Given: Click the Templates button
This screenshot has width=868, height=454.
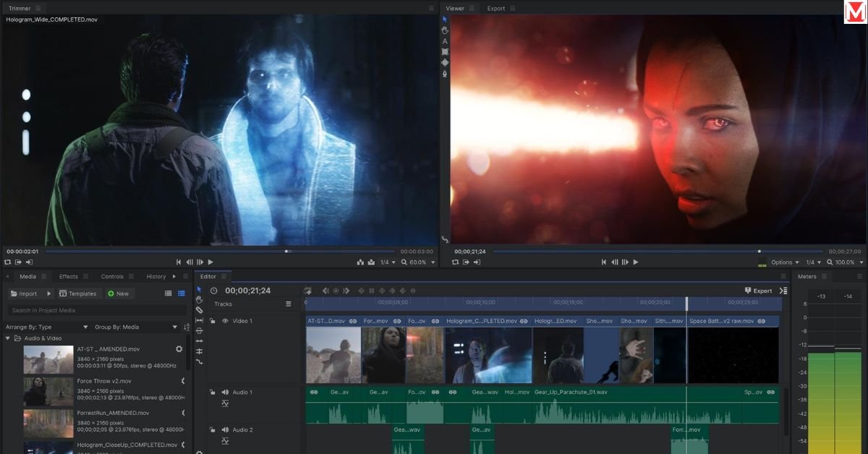Looking at the screenshot, I should tap(78, 294).
